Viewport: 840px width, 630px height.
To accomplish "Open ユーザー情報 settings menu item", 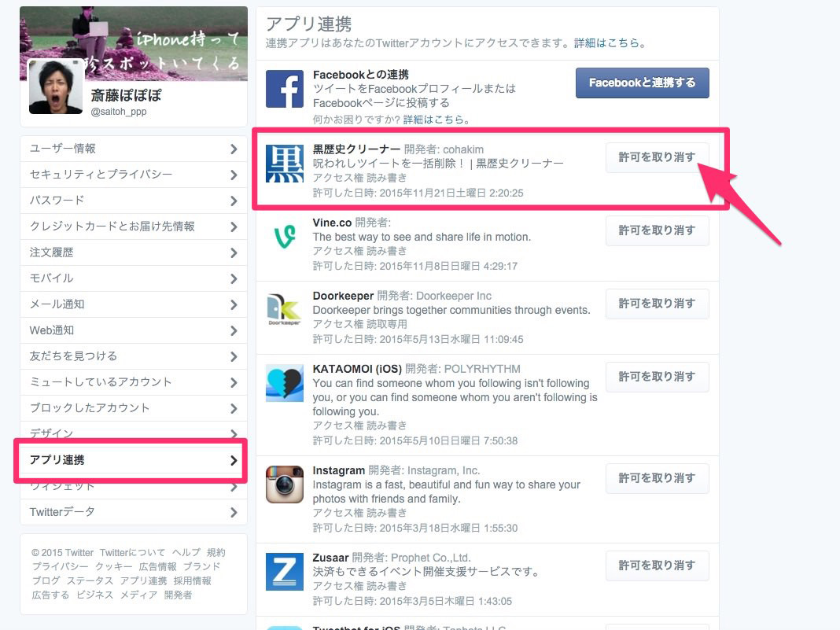I will point(134,149).
